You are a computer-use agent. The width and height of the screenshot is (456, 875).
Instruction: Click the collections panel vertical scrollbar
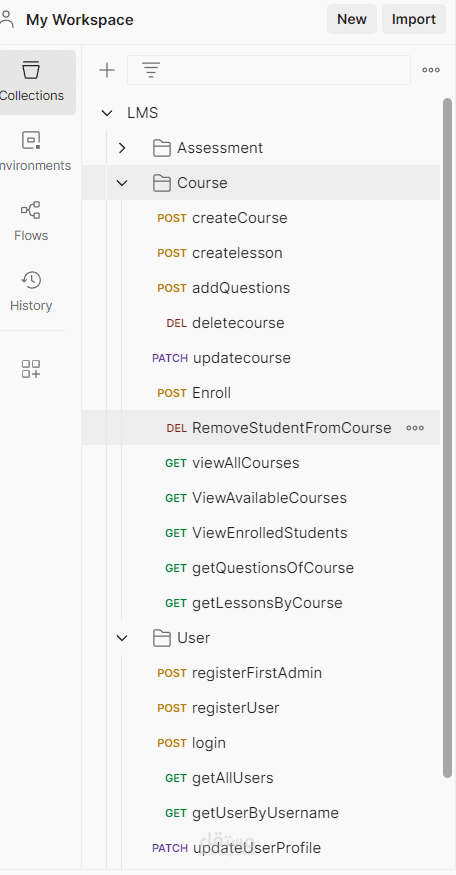pyautogui.click(x=447, y=438)
